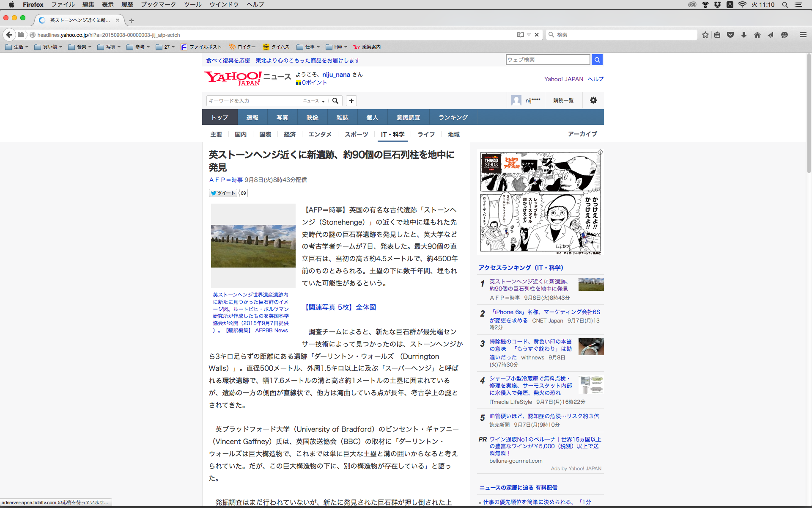The width and height of the screenshot is (812, 508).
Task: Click the Stonehenge article photo
Action: point(253,246)
